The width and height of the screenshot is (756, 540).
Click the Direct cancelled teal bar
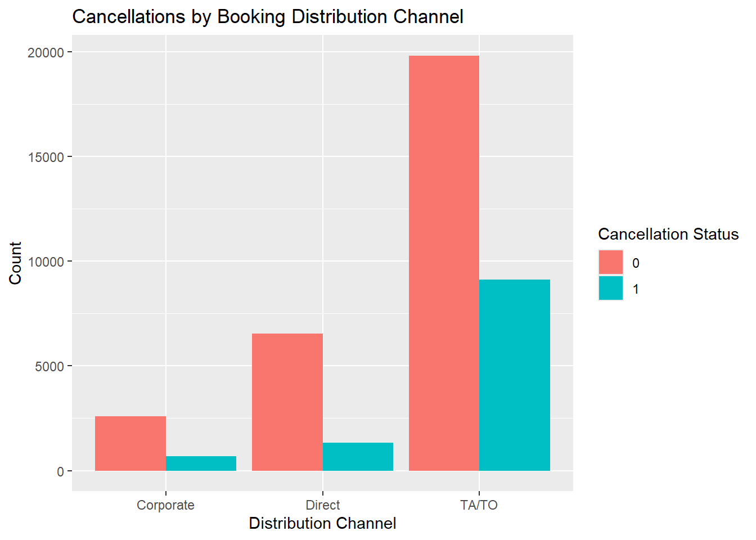pos(358,457)
